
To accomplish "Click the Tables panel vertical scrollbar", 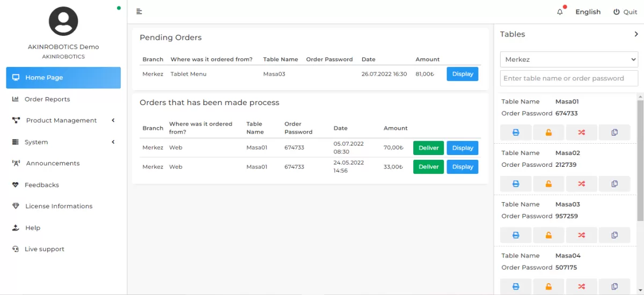I will click(x=640, y=161).
